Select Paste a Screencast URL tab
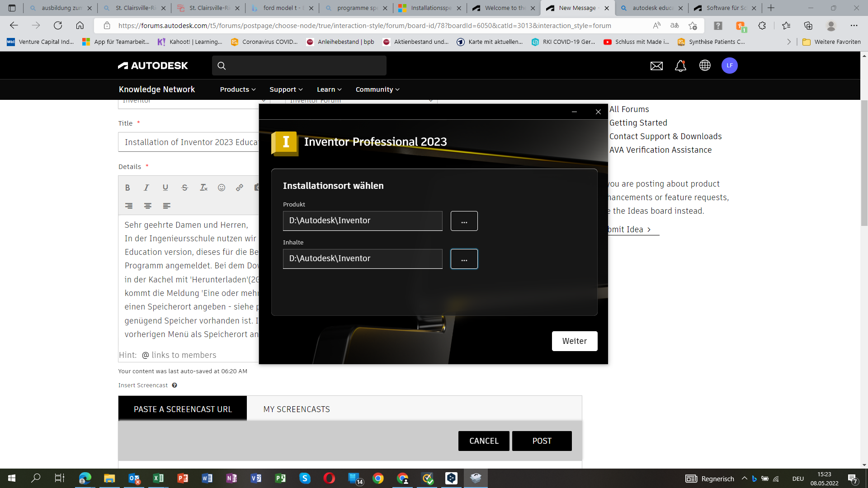The image size is (868, 488). coord(183,409)
